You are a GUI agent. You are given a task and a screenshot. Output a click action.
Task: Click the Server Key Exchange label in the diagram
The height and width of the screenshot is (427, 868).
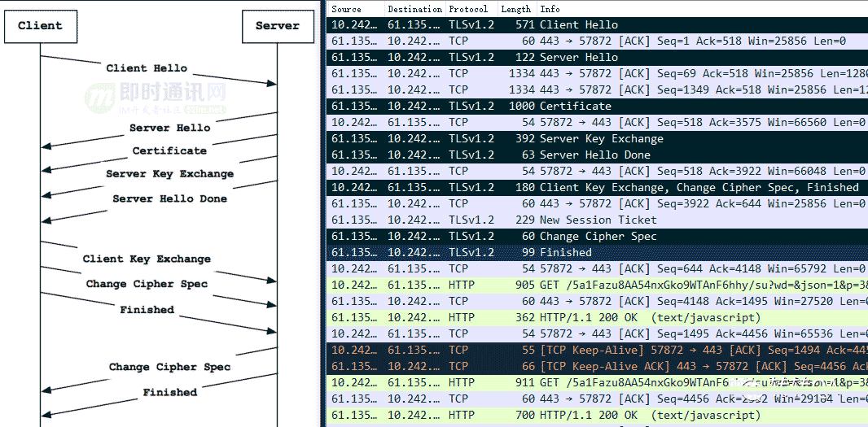point(170,174)
